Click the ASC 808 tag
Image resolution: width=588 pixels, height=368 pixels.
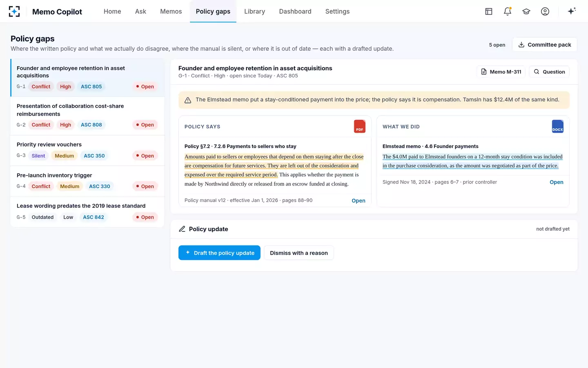tap(91, 125)
